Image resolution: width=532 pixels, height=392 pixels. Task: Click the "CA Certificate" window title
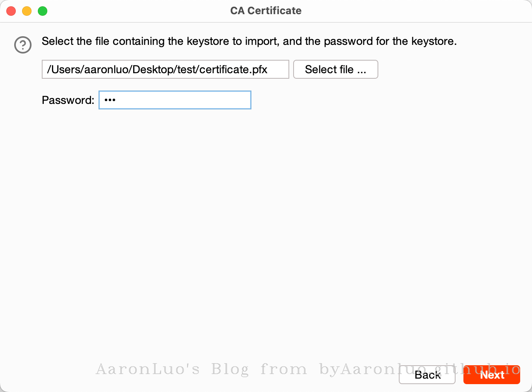(x=266, y=11)
